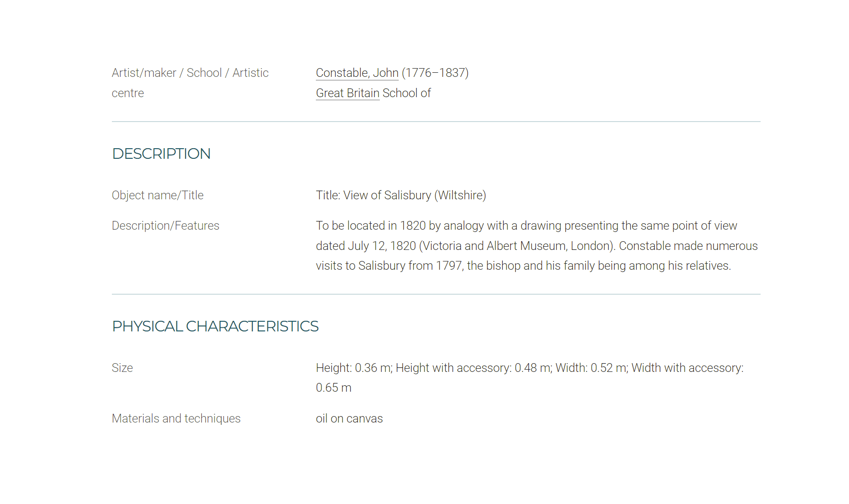Select the Size field label
The image size is (849, 504).
(122, 368)
